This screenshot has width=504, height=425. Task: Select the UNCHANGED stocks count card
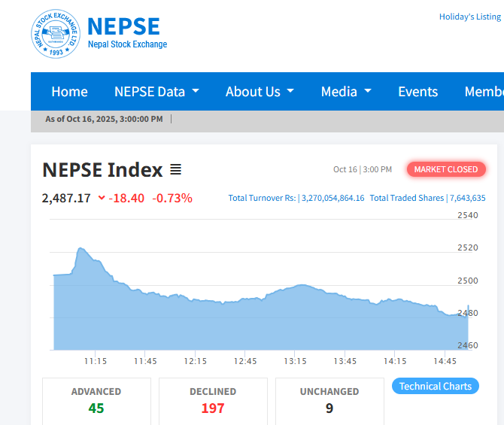coord(329,400)
